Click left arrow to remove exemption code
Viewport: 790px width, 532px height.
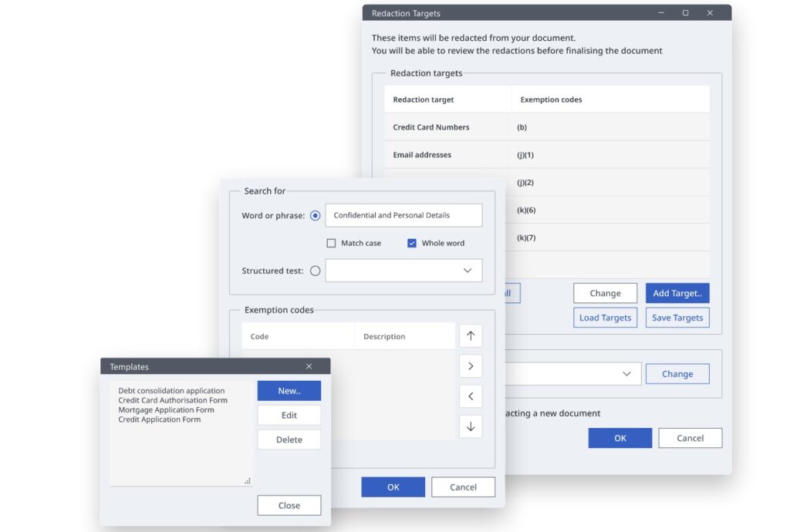(x=471, y=396)
